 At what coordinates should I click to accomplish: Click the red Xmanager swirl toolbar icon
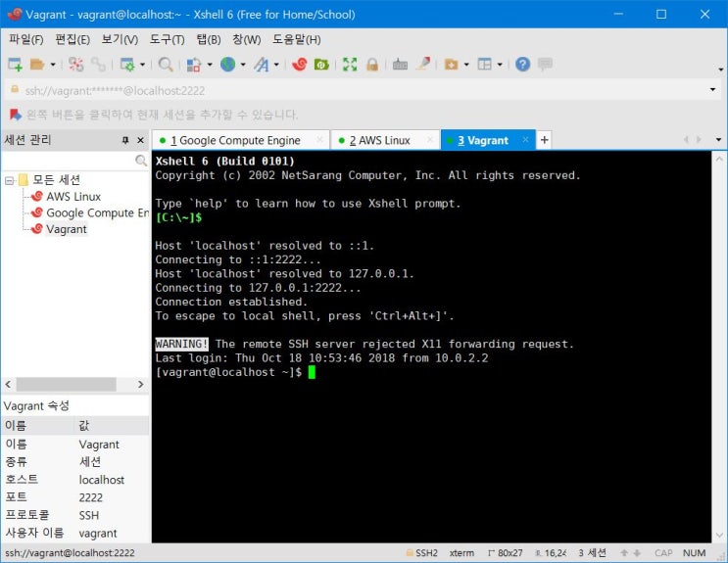(300, 65)
